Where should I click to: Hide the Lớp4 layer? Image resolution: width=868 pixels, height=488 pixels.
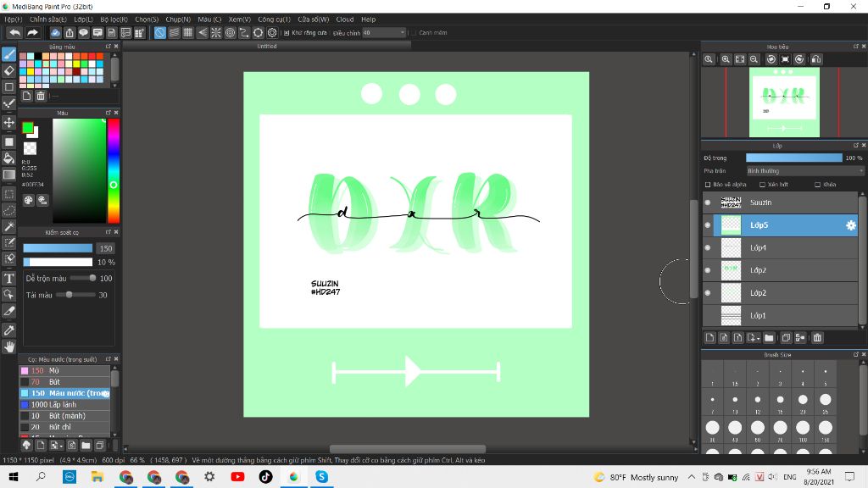coord(708,248)
